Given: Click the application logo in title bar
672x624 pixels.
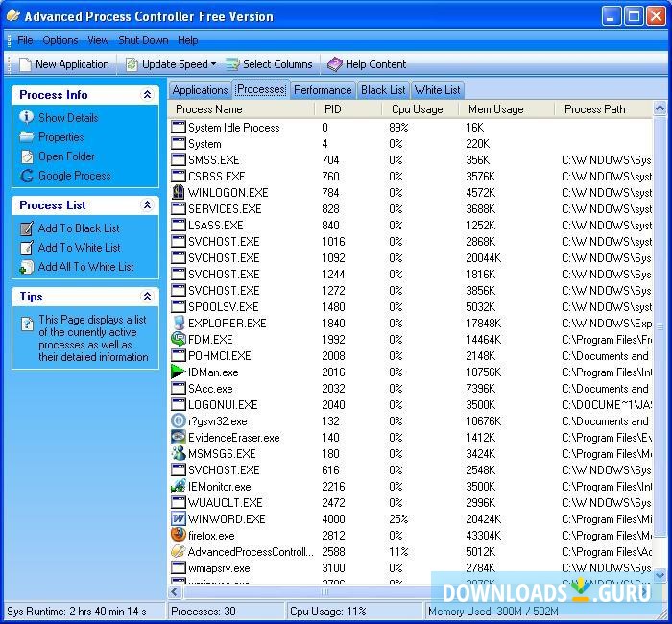Looking at the screenshot, I should pos(13,16).
